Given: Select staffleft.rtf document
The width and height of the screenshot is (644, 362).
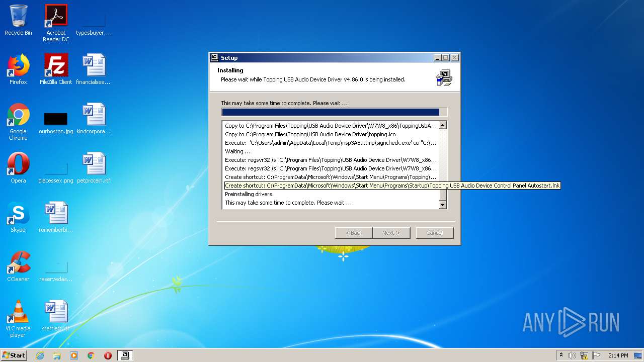Looking at the screenshot, I should (x=56, y=316).
